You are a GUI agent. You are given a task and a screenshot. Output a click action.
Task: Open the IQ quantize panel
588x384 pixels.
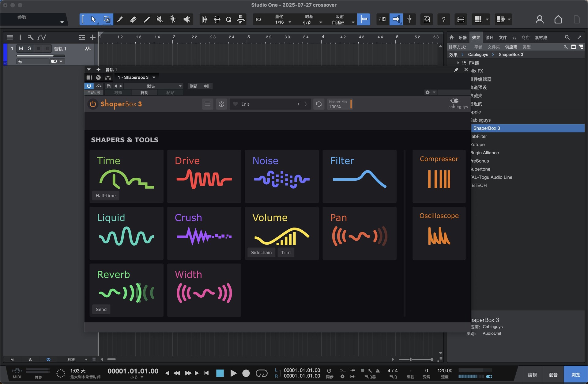point(258,20)
